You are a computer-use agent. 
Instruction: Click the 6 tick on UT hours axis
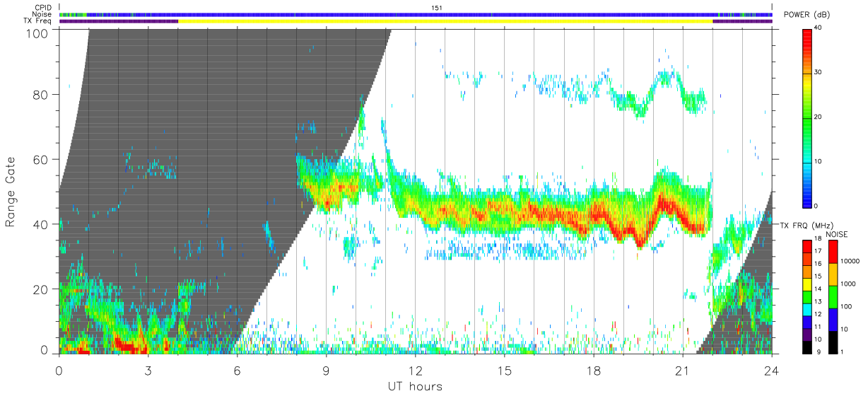tap(237, 371)
